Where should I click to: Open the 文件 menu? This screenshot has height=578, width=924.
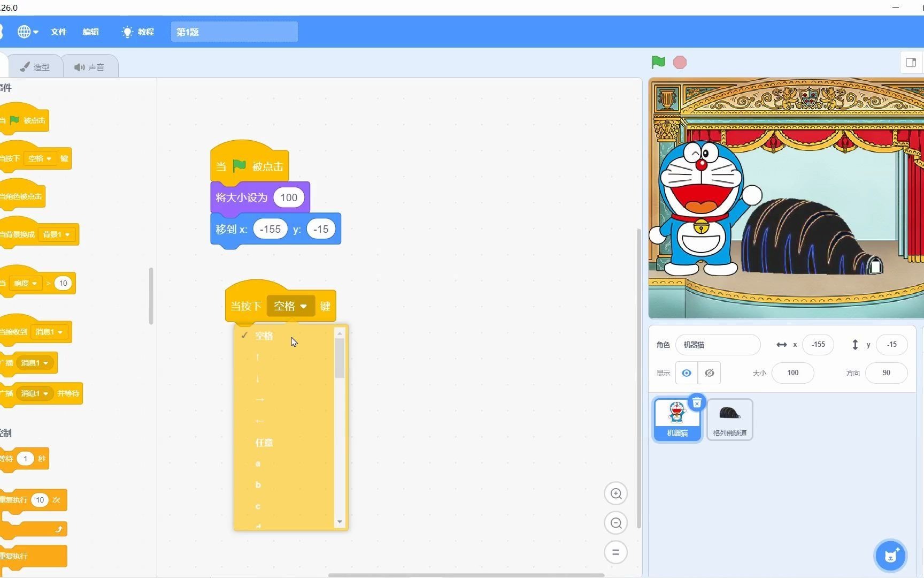tap(58, 32)
